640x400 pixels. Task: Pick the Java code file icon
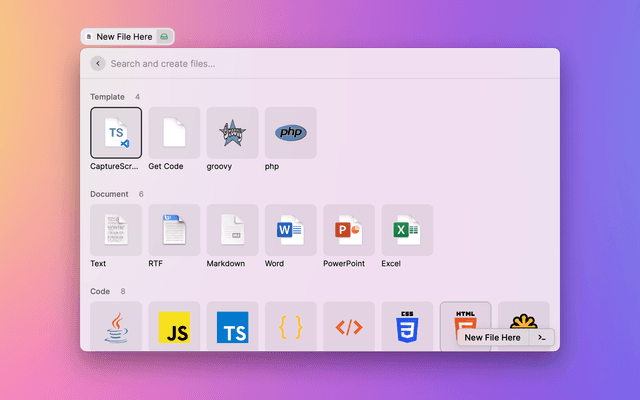pos(116,326)
